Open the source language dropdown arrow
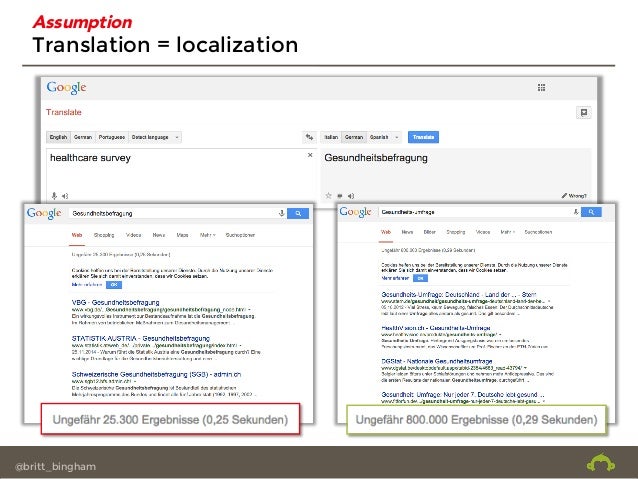This screenshot has width=638, height=479. [177, 138]
